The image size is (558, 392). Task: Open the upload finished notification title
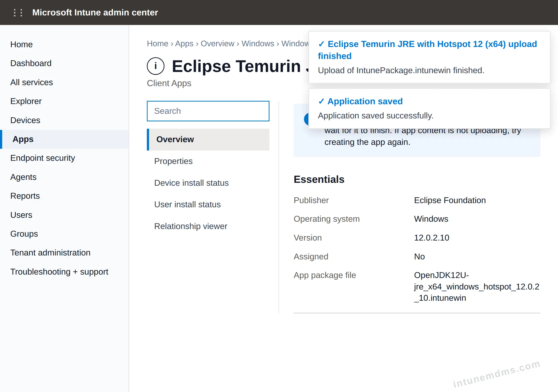(427, 50)
